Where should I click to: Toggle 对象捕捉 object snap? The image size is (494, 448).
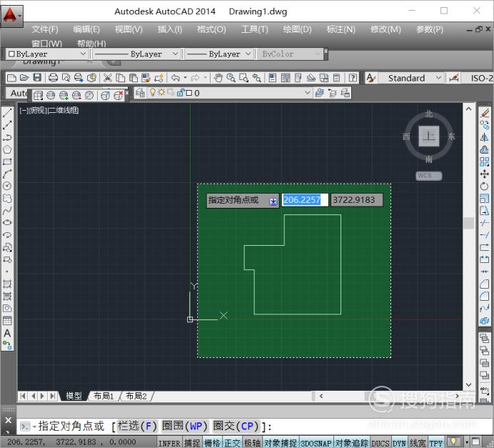pyautogui.click(x=281, y=443)
